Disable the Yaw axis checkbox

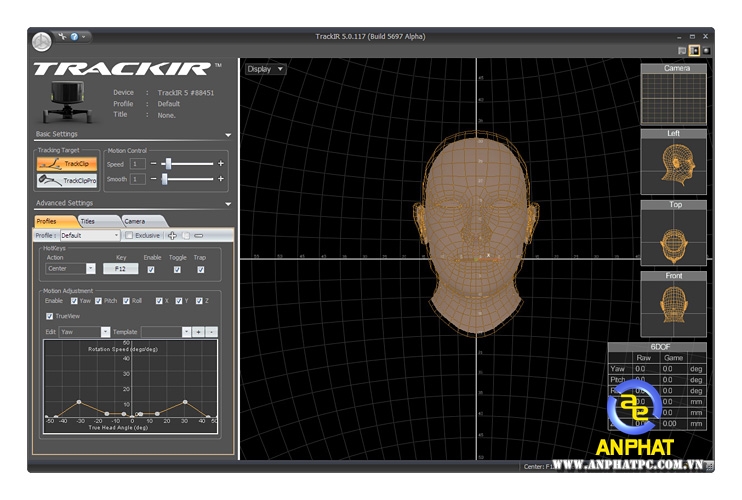(x=74, y=301)
